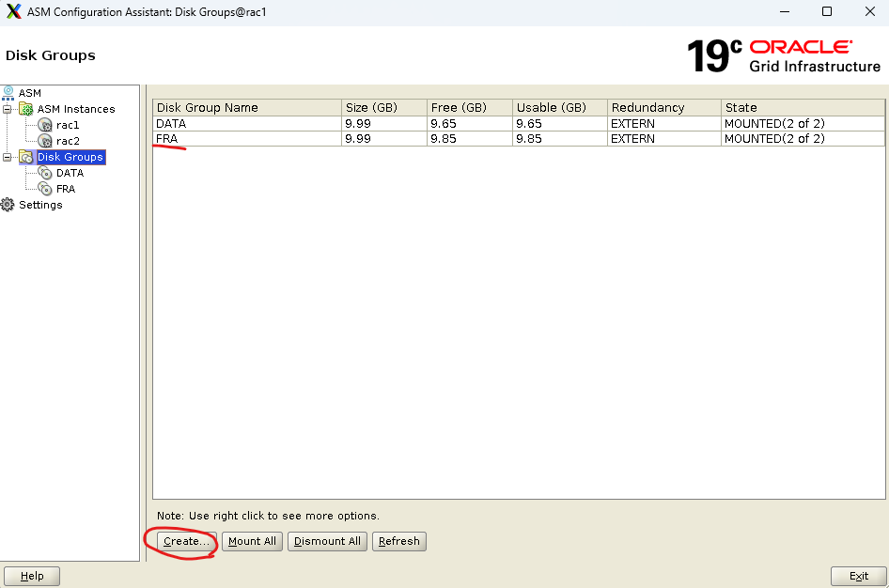Click EXTERN redundancy cell in FRA row

[x=664, y=139]
